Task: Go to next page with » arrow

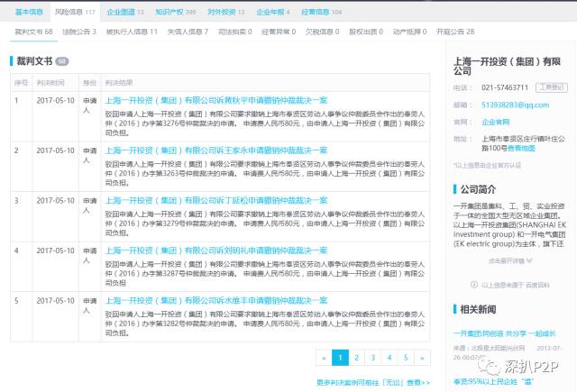Action: (x=422, y=358)
